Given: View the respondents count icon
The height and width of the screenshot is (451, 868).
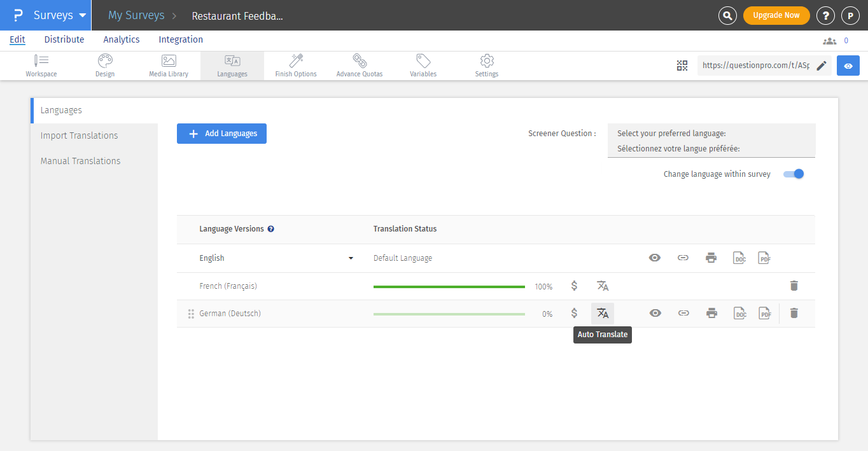Looking at the screenshot, I should pyautogui.click(x=829, y=41).
